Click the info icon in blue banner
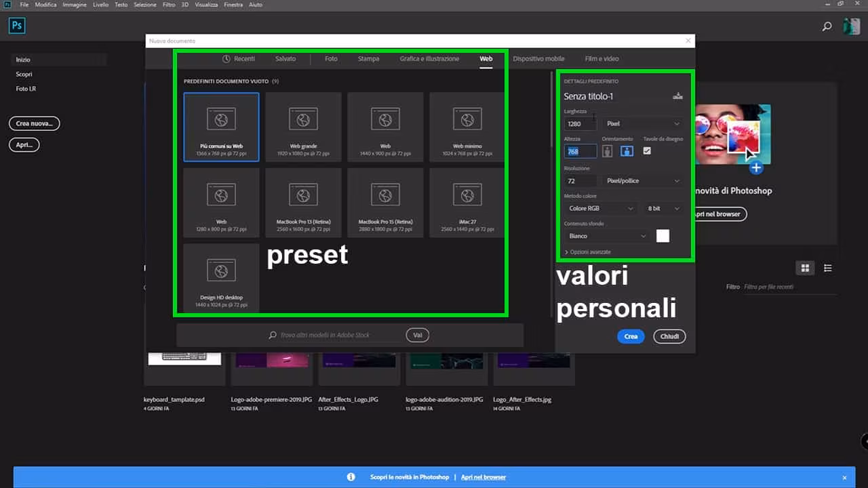 [x=351, y=477]
